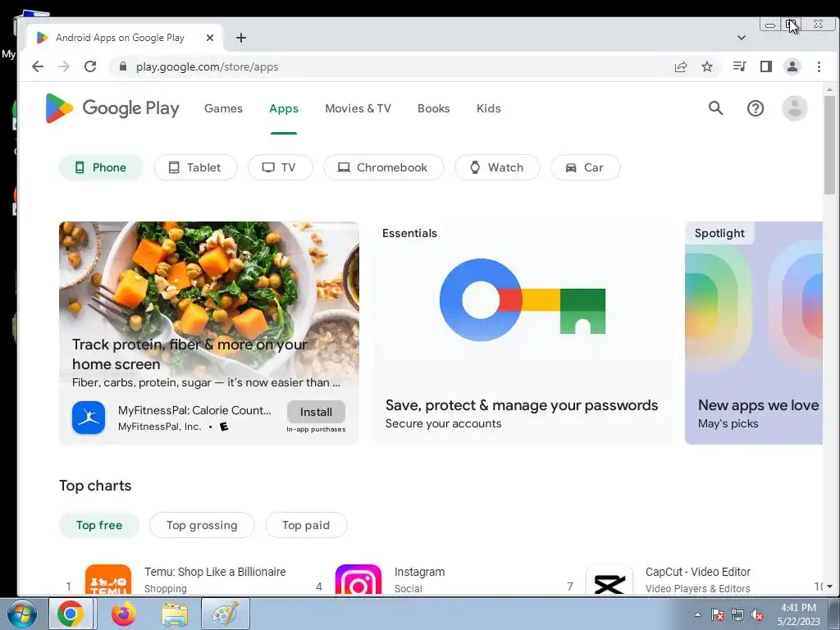Click the page vertical scrollbar thumb
The width and height of the screenshot is (840, 630).
pyautogui.click(x=829, y=145)
